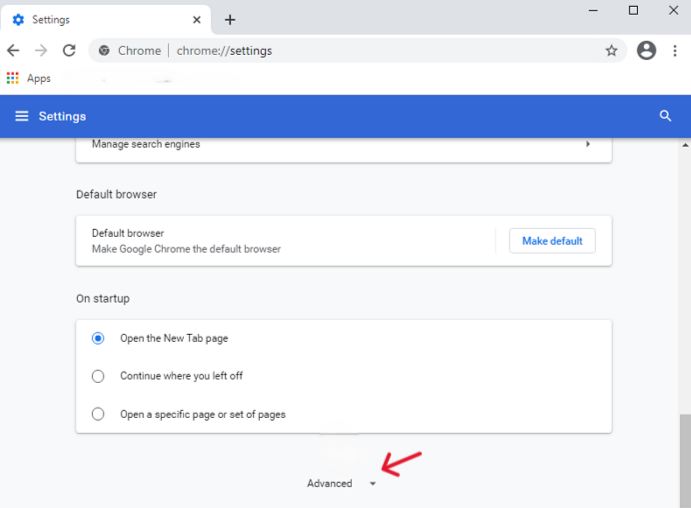Screen dimensions: 691x508
Task: Open the Settings hamburger menu
Action: pyautogui.click(x=22, y=116)
